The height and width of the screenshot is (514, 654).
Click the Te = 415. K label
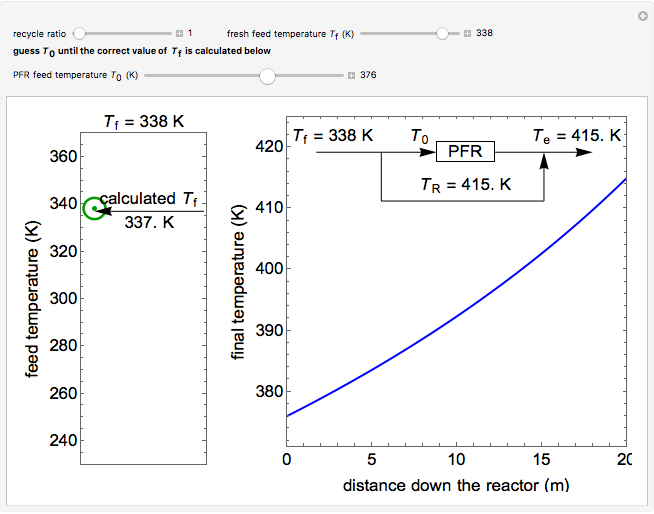click(576, 135)
